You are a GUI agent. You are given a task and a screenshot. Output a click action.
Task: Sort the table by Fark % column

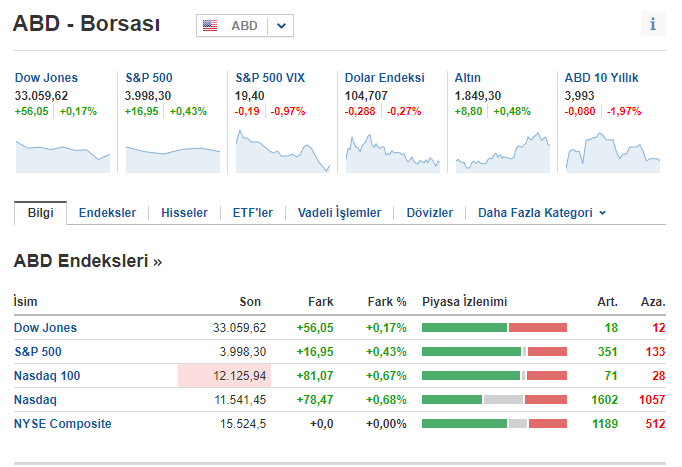[x=386, y=302]
